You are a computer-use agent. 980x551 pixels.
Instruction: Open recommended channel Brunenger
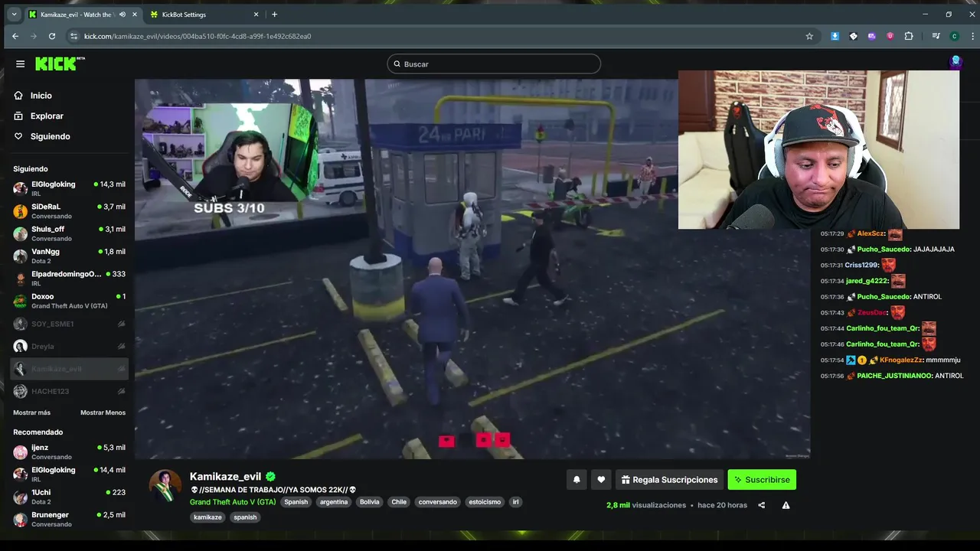[69, 519]
